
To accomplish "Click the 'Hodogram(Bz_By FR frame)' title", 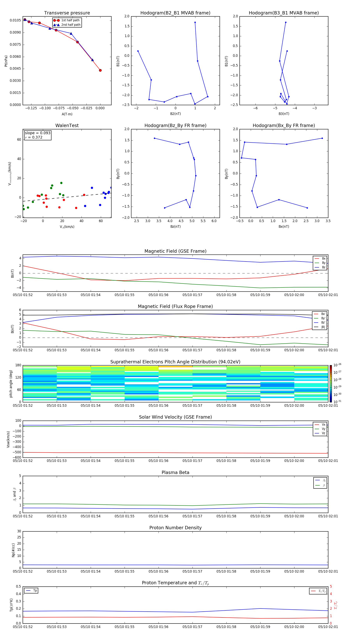I will (x=175, y=125).
